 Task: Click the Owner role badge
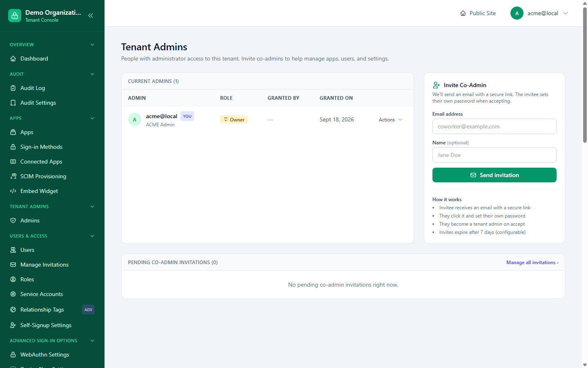tap(234, 119)
